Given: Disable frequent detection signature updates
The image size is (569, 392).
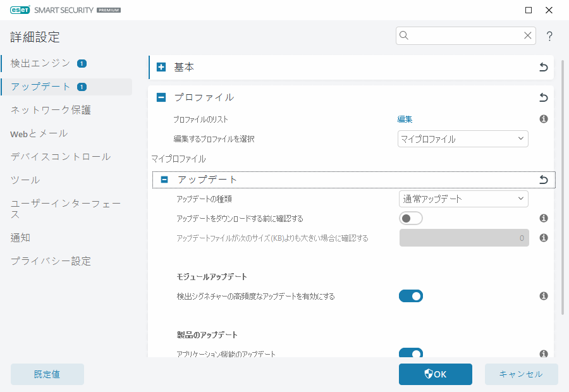Looking at the screenshot, I should point(411,295).
